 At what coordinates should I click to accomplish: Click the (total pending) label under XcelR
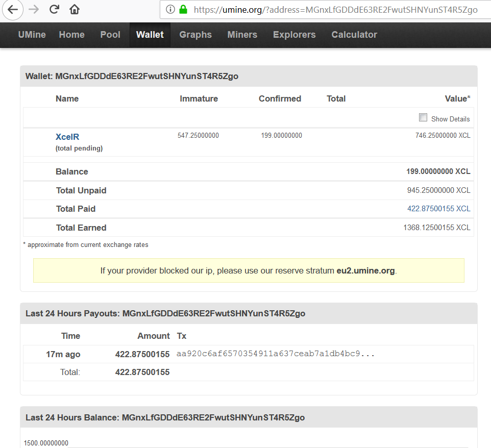[79, 148]
